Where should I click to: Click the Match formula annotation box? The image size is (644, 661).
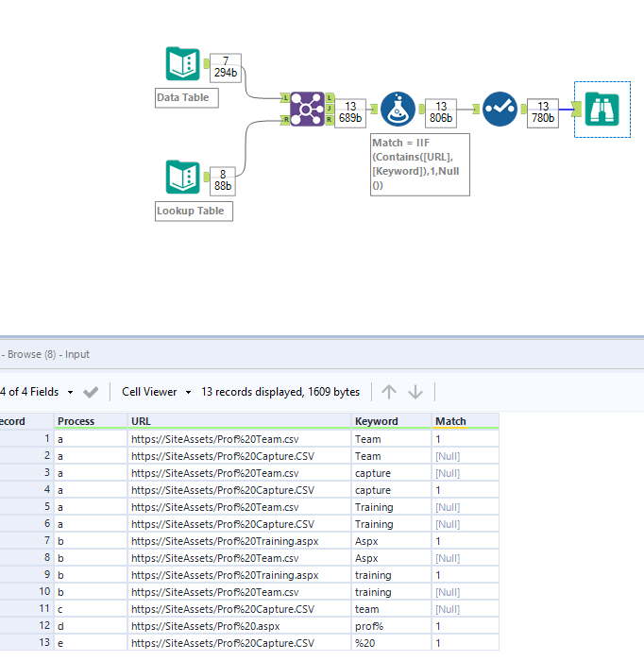click(419, 164)
